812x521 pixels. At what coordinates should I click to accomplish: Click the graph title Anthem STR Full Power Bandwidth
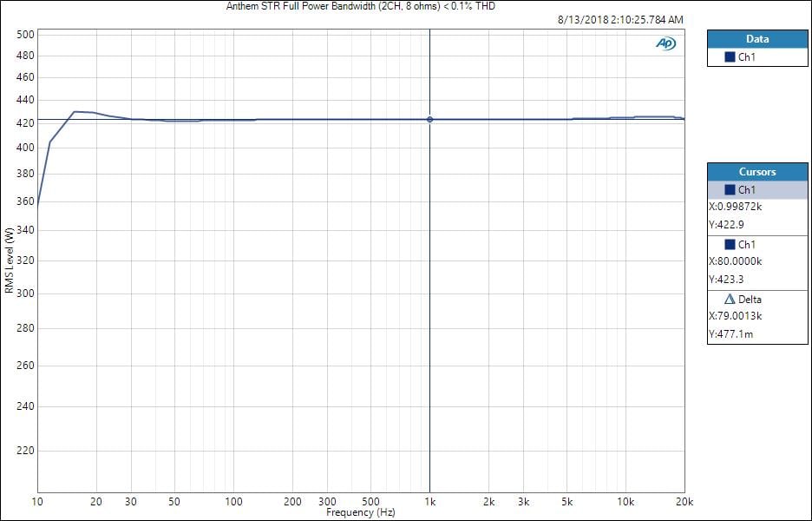tap(360, 6)
